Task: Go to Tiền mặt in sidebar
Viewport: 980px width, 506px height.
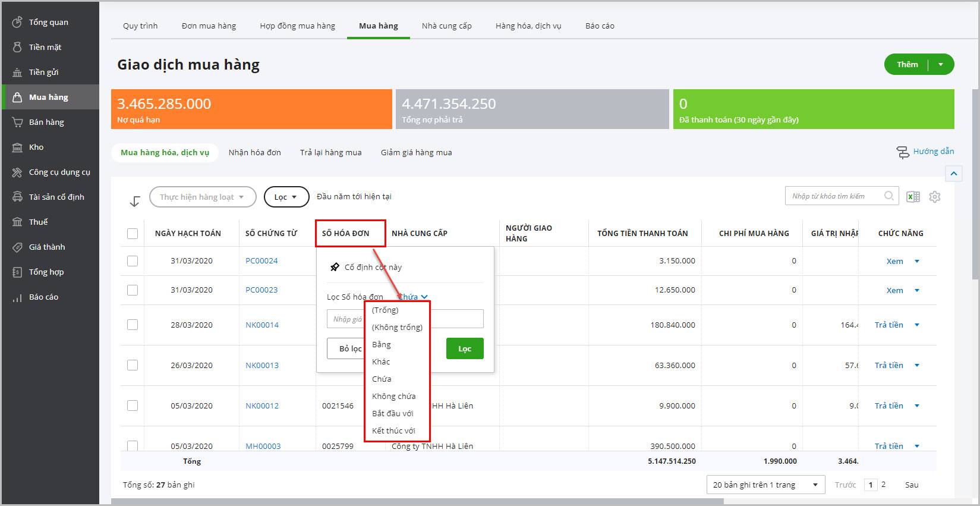Action: (x=45, y=47)
